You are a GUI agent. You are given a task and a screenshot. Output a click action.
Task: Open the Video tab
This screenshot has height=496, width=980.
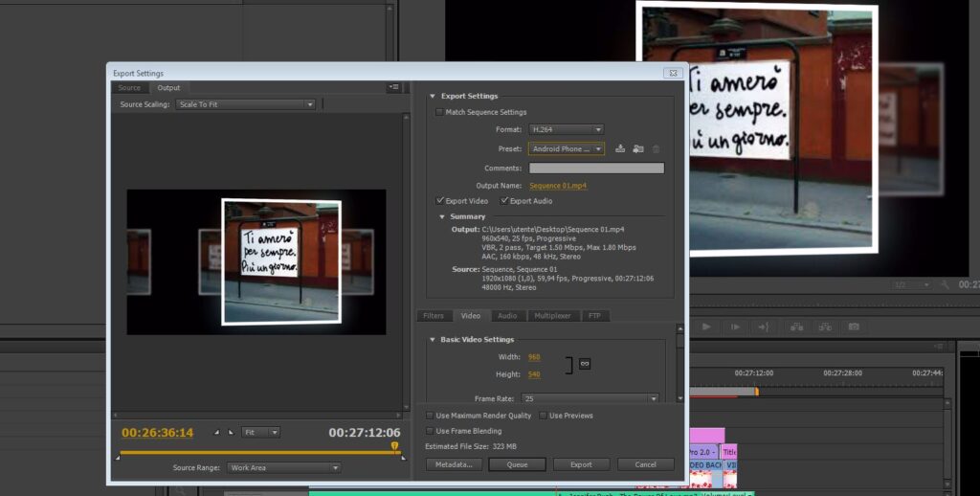(x=471, y=316)
